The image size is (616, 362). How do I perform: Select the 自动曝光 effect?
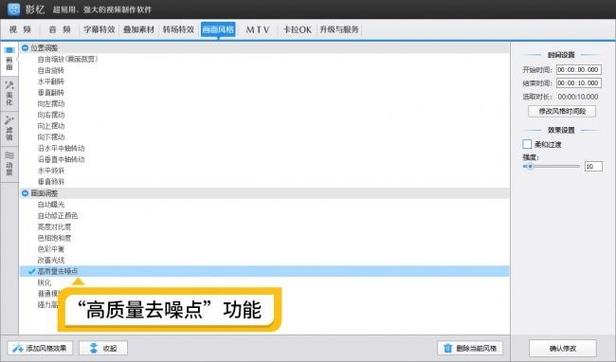coord(51,204)
